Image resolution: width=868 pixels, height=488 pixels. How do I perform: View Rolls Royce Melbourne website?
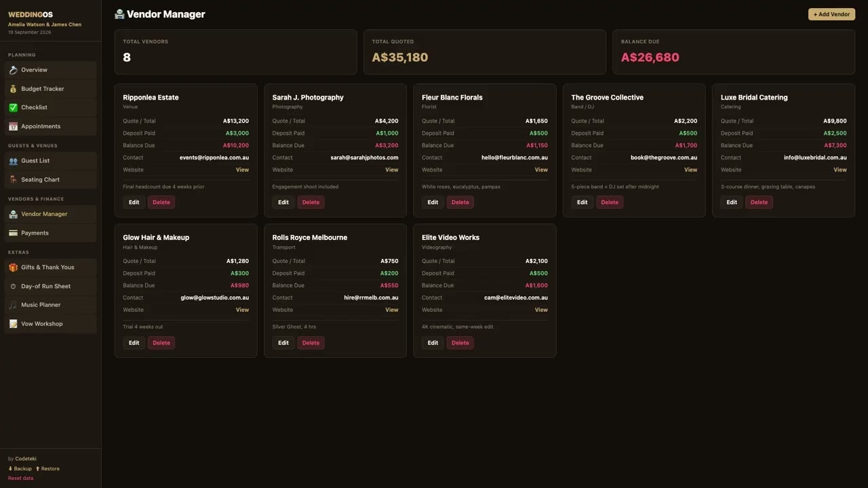tap(392, 310)
